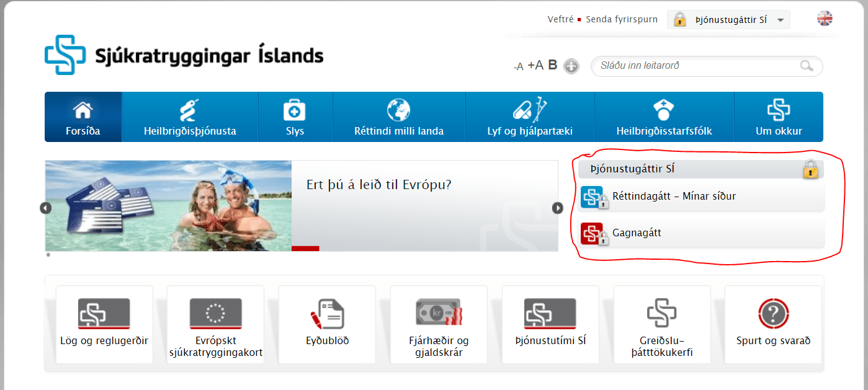Expand the Þjónustugáttir SÍ dropdown at top
The image size is (868, 390).
click(728, 20)
